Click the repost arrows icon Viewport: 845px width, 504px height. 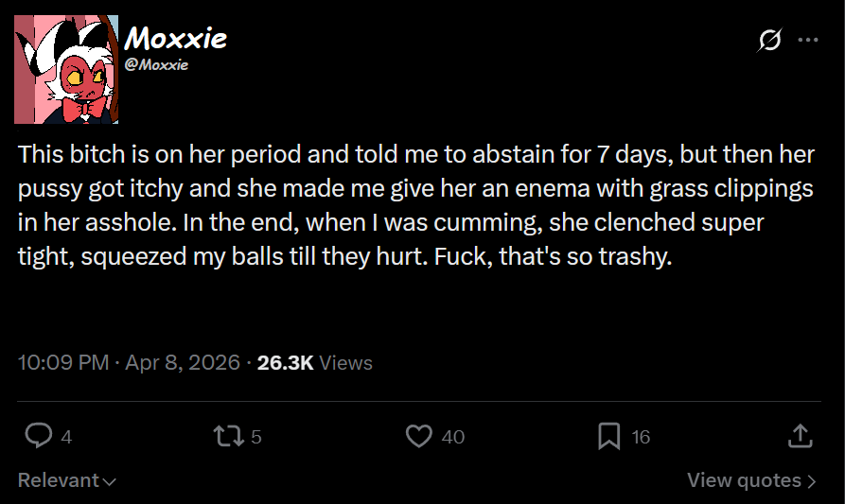[x=228, y=436]
